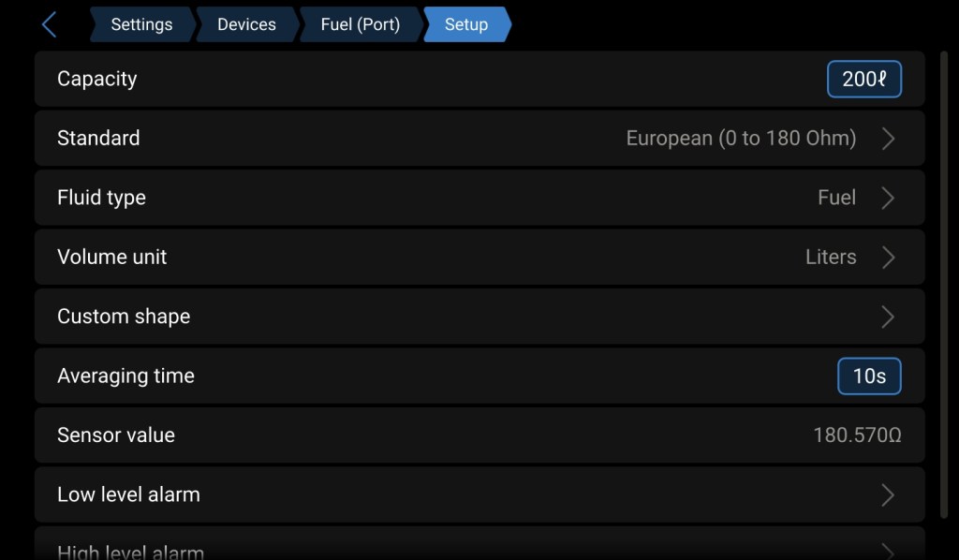959x560 pixels.
Task: Open Low level alarm chevron arrow
Action: [888, 494]
